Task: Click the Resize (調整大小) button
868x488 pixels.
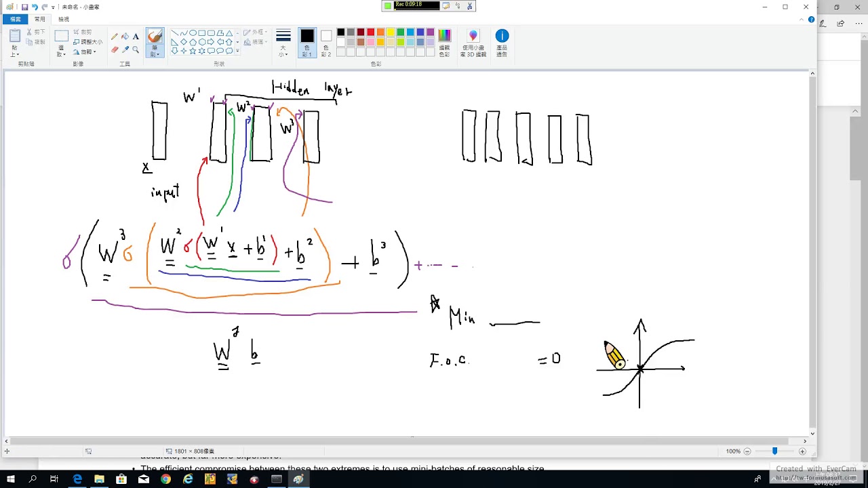Action: coord(87,41)
